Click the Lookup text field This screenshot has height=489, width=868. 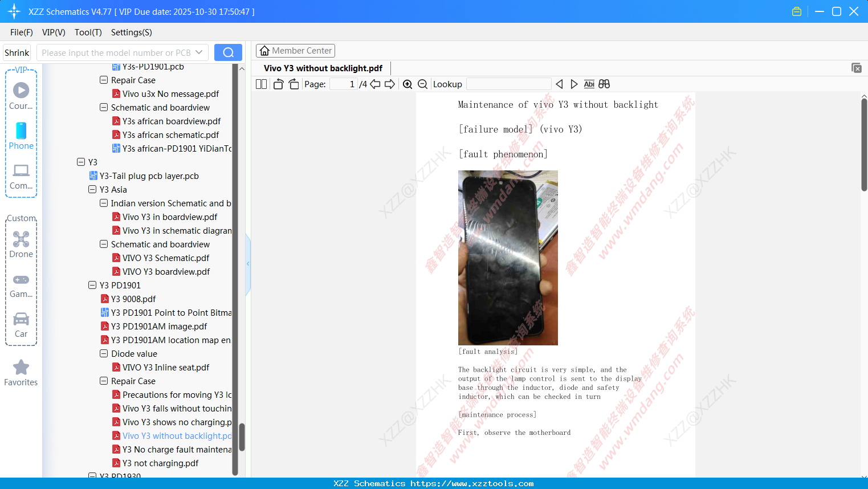508,84
